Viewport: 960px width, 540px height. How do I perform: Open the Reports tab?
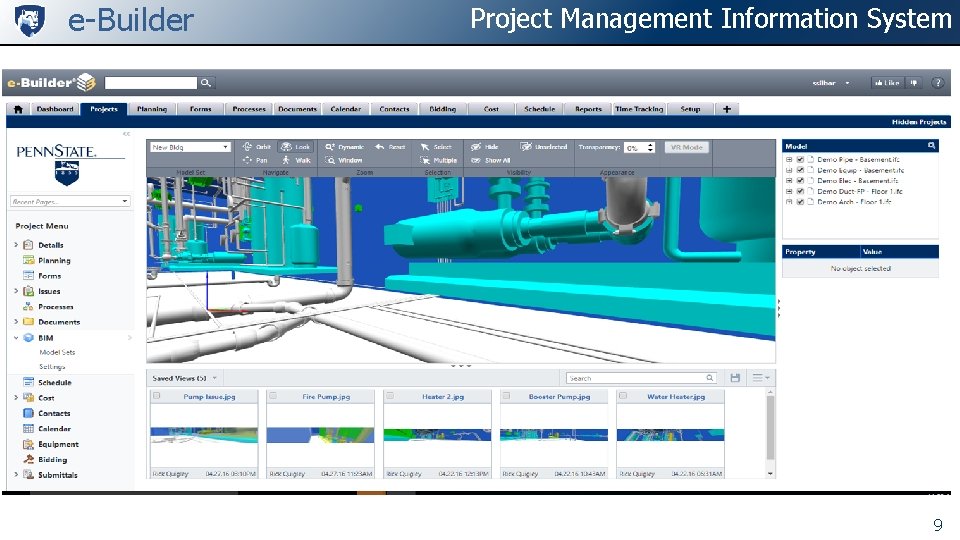pos(588,109)
